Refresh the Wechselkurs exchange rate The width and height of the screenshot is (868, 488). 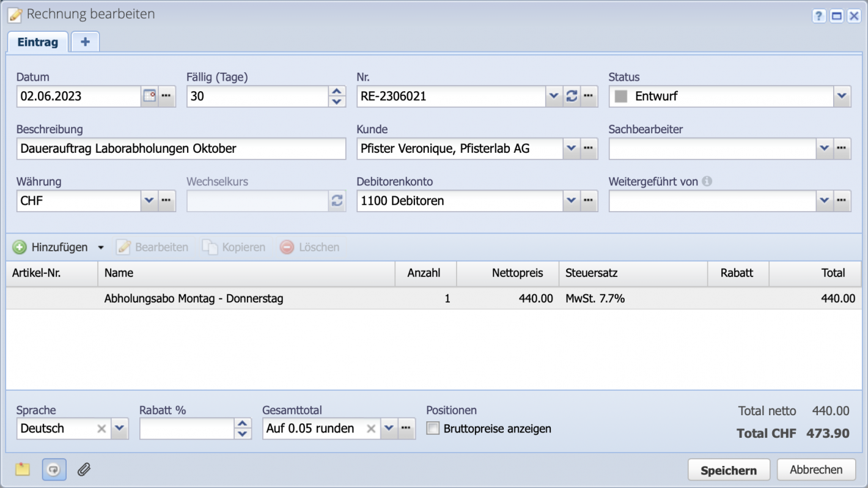click(x=336, y=201)
